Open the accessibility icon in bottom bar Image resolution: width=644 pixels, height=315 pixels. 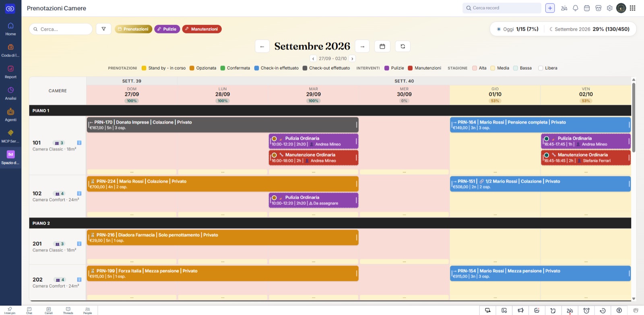coord(619,311)
